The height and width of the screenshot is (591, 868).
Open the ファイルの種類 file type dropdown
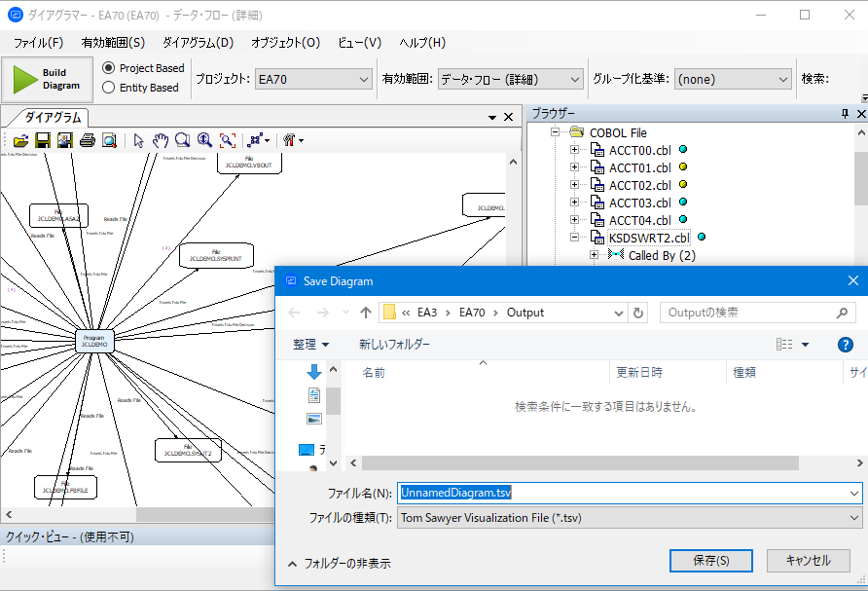click(x=630, y=518)
